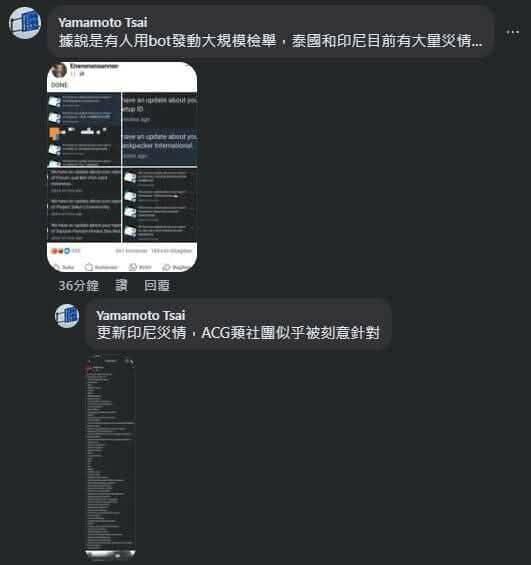Screen dimensions: 531x565
Task: Open the attached notification screenshot image
Action: point(122,167)
